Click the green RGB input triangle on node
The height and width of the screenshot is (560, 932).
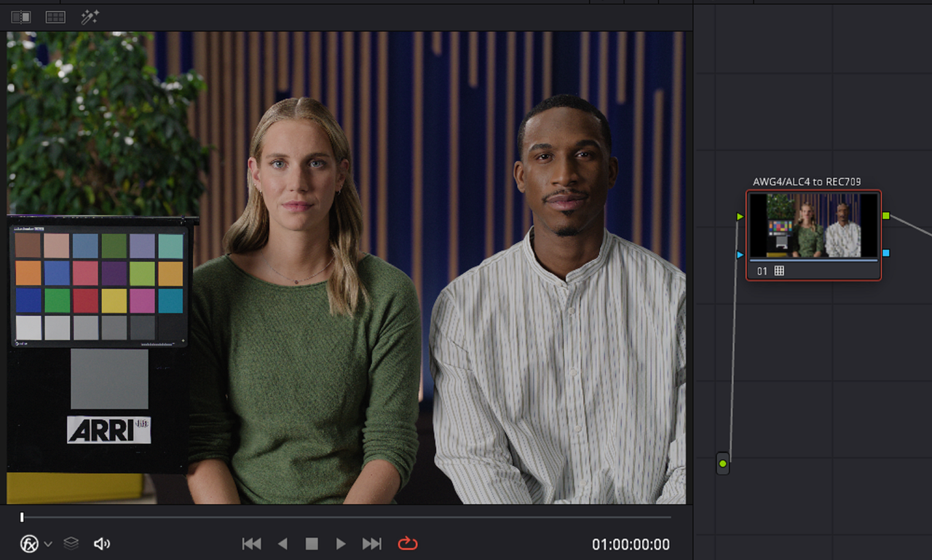click(x=741, y=216)
